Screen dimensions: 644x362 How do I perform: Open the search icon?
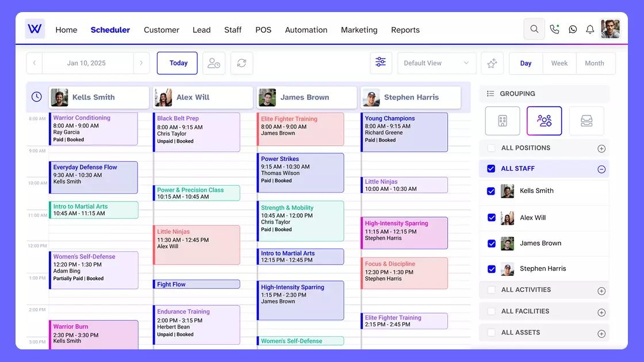coord(534,29)
